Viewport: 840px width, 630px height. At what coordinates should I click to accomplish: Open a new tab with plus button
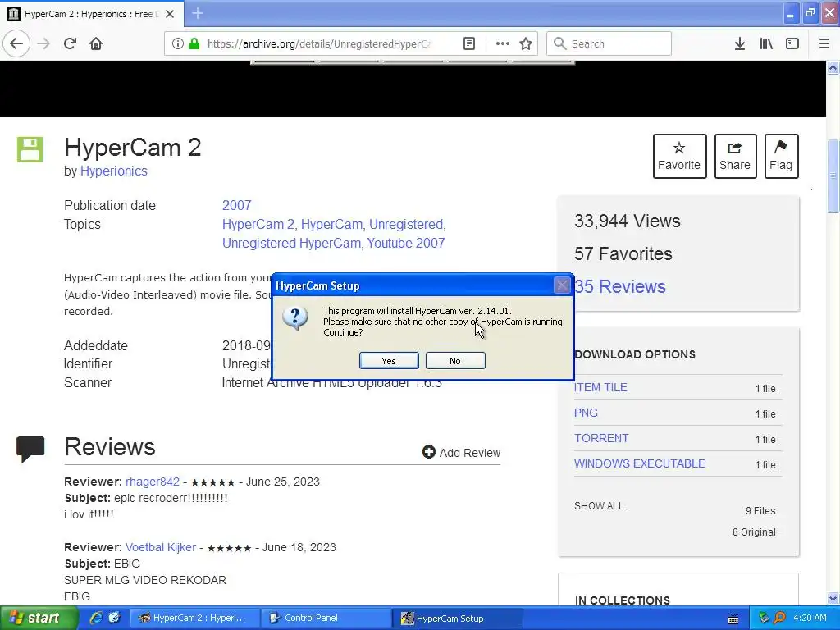[198, 13]
